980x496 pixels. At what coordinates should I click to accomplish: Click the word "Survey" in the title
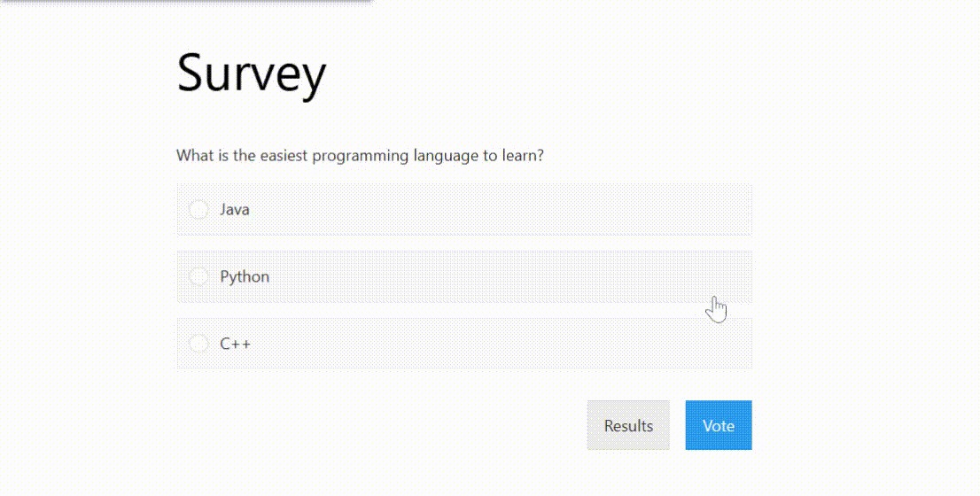click(252, 73)
